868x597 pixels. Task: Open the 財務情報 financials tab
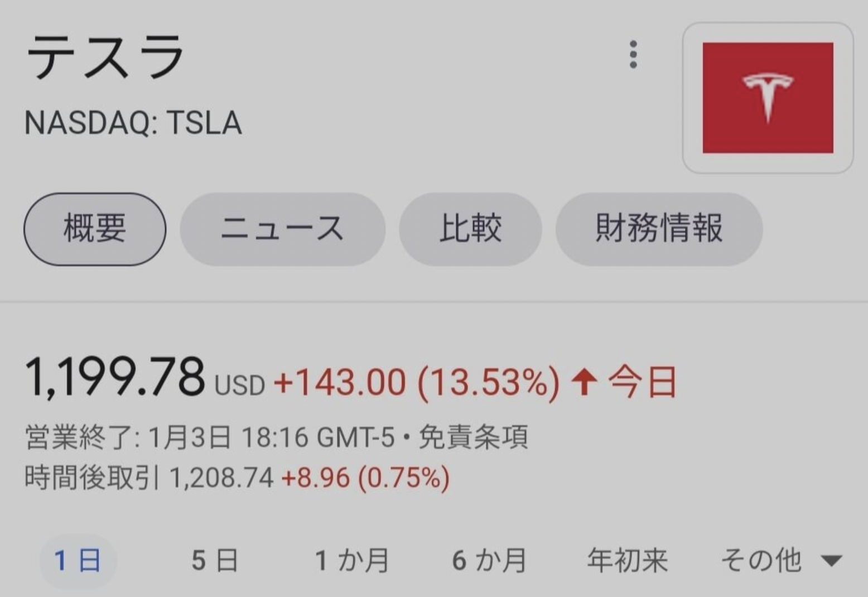pyautogui.click(x=659, y=229)
